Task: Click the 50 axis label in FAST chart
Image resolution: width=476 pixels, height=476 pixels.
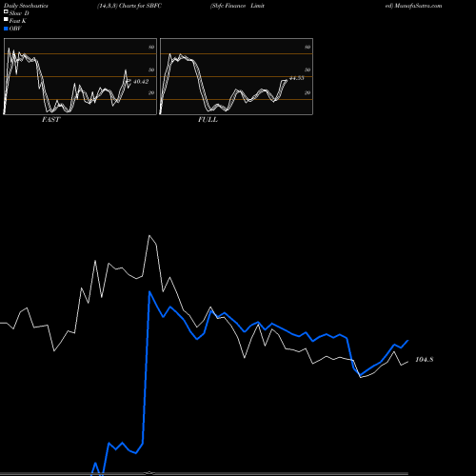Action: 151,69
